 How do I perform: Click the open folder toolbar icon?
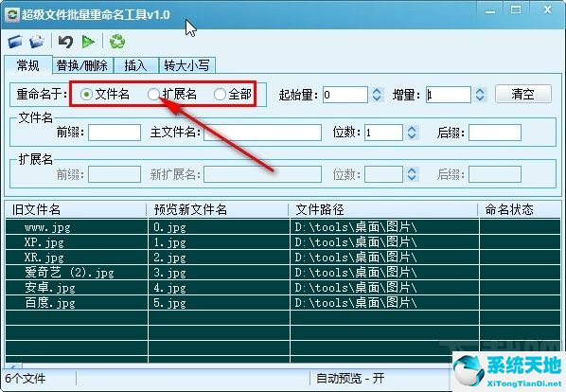pos(37,42)
